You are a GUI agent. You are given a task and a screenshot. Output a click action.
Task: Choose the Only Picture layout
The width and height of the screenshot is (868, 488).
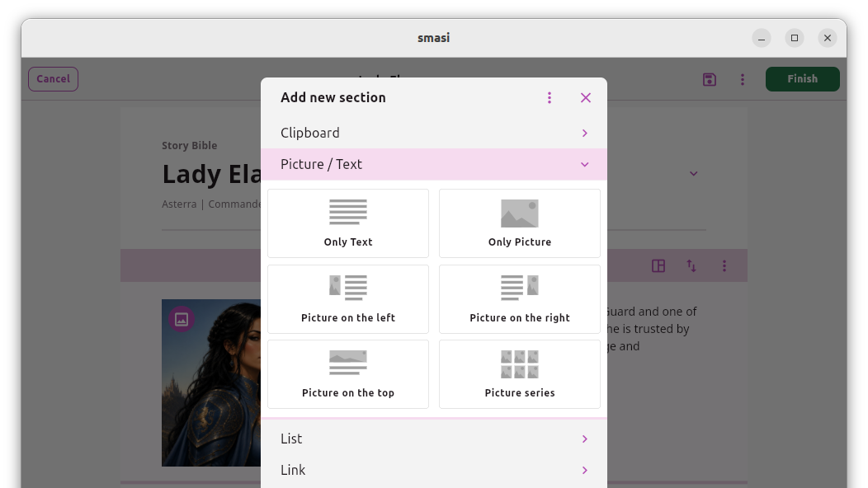520,223
